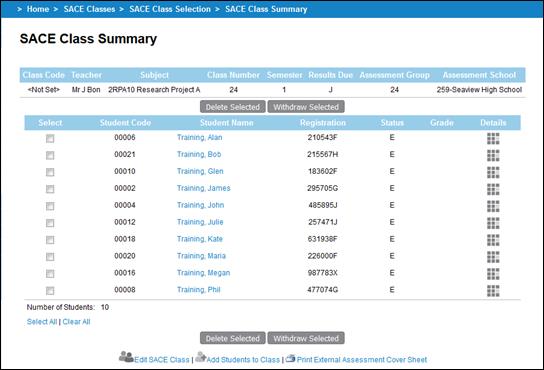Image resolution: width=544 pixels, height=370 pixels.
Task: Click the people icon beside Edit SACE Class
Action: click(126, 357)
